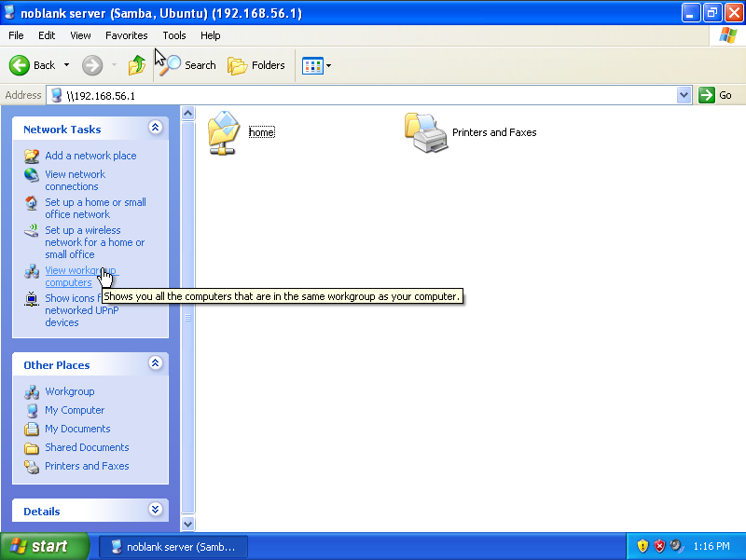The height and width of the screenshot is (560, 746).
Task: Select the home folder label
Action: [262, 132]
